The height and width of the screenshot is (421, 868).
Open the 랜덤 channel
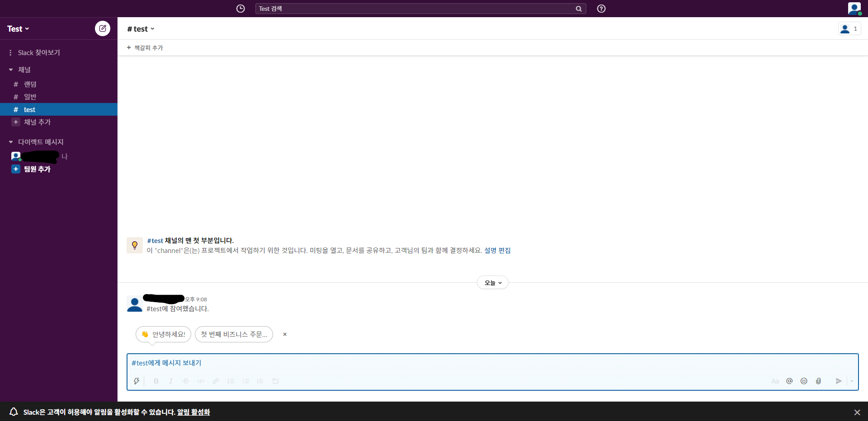[59, 84]
